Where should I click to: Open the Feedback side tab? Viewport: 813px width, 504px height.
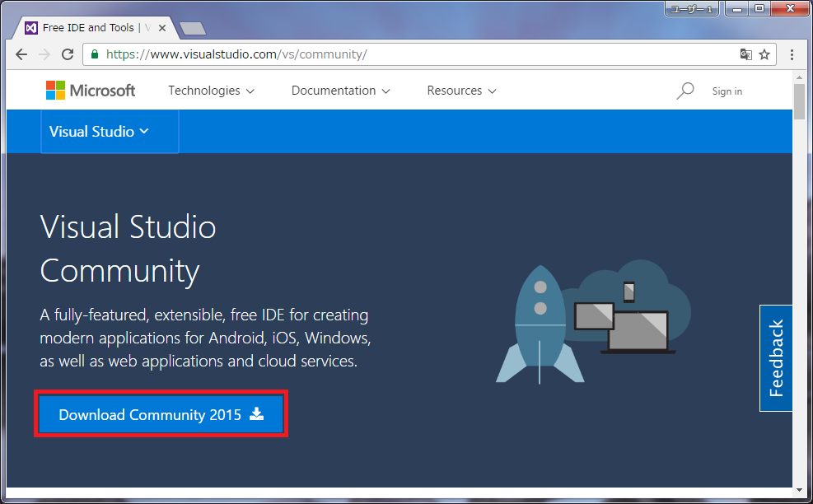[776, 358]
